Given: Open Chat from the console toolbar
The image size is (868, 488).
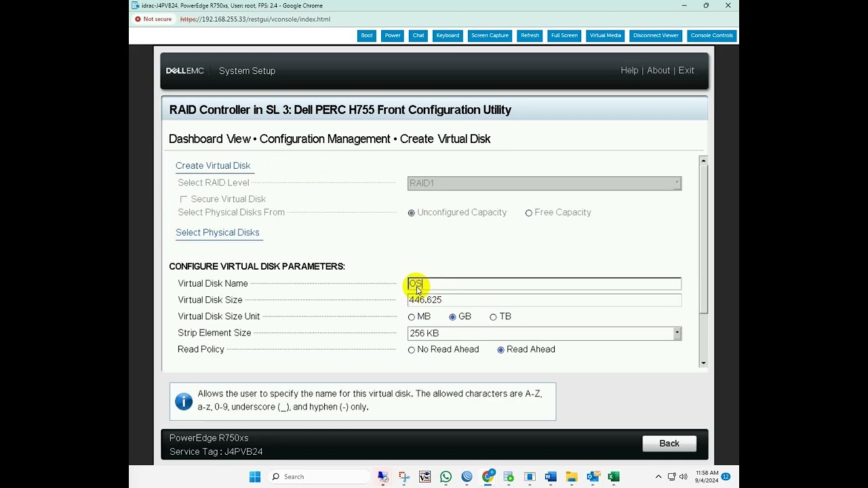Looking at the screenshot, I should click(x=418, y=35).
